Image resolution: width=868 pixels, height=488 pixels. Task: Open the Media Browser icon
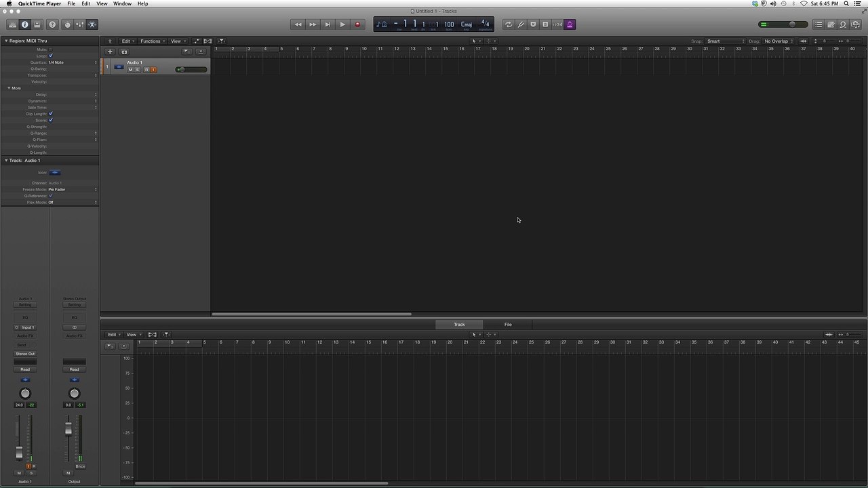tap(855, 24)
